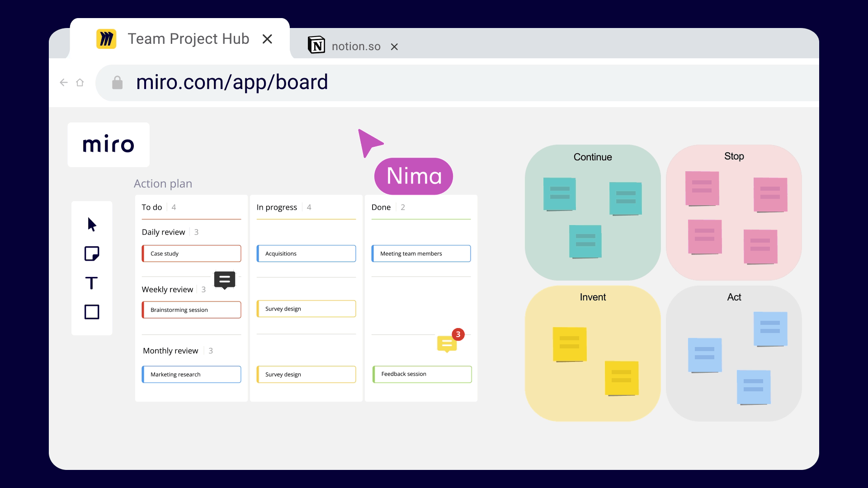868x488 pixels.
Task: Select the sticky note tool
Action: [x=92, y=253]
